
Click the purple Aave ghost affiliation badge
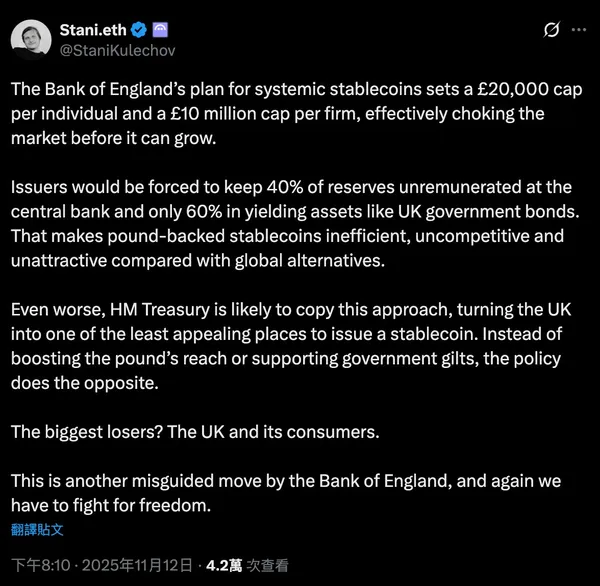[x=165, y=28]
